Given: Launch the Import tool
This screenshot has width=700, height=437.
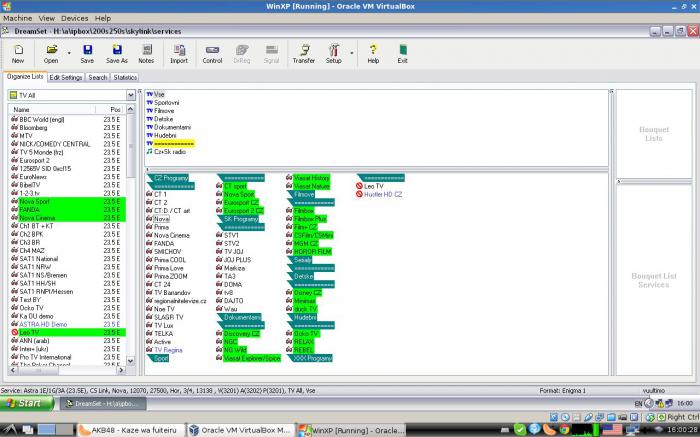Looking at the screenshot, I should pyautogui.click(x=179, y=54).
